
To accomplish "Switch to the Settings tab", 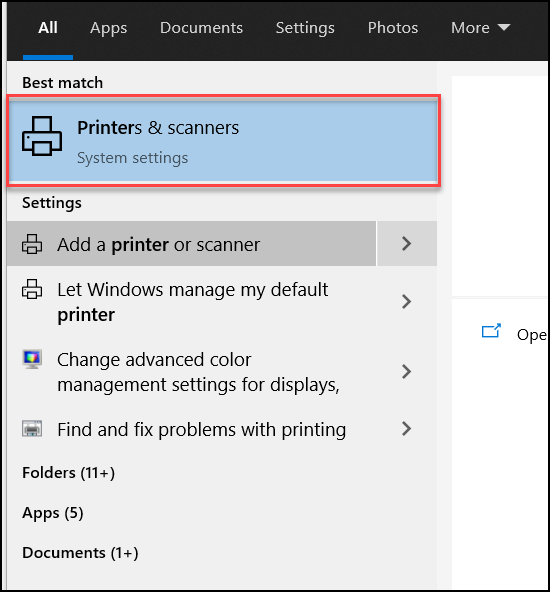I will point(305,28).
